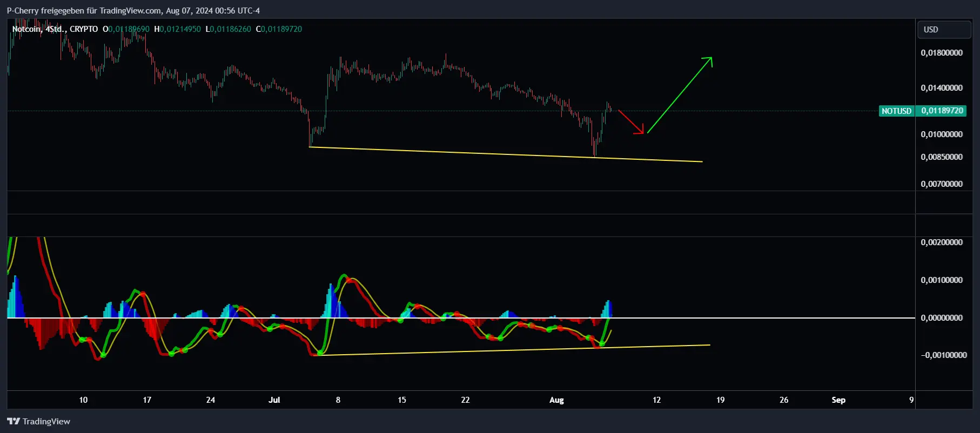Open the USD currency selector
The width and height of the screenshot is (980, 433).
pos(944,30)
